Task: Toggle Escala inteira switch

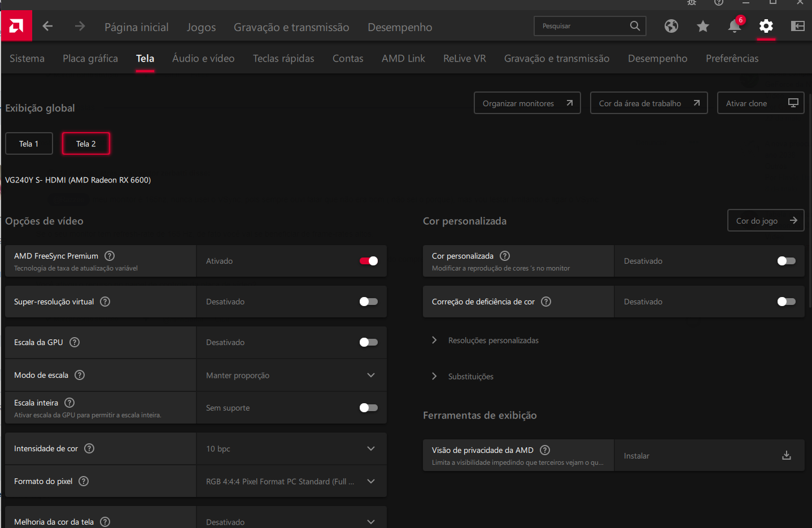Action: tap(369, 408)
